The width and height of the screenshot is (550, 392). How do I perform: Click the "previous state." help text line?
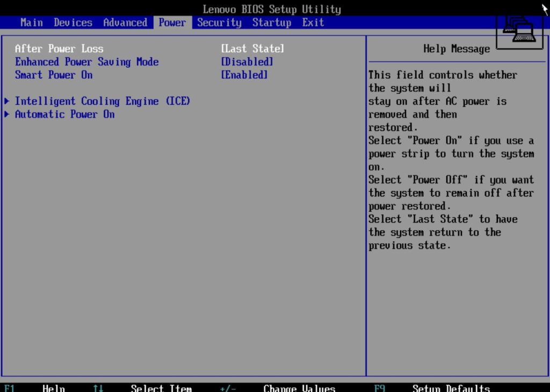click(x=409, y=245)
